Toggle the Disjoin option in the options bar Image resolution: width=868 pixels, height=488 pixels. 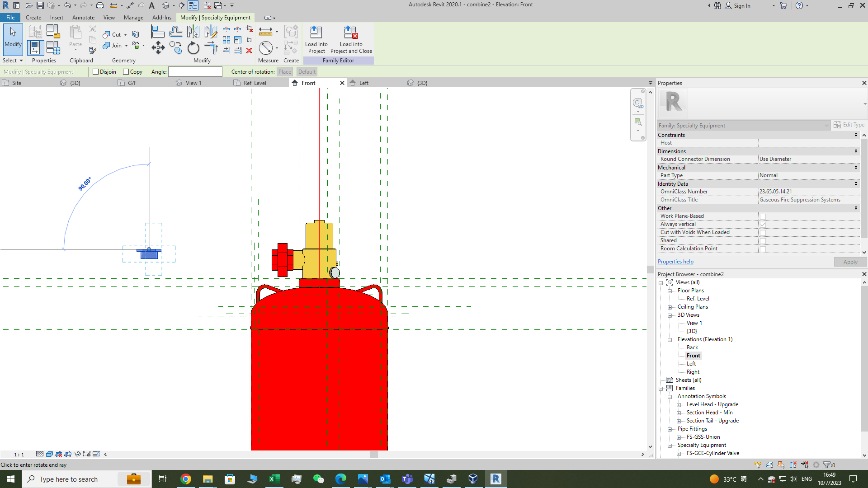tap(96, 71)
